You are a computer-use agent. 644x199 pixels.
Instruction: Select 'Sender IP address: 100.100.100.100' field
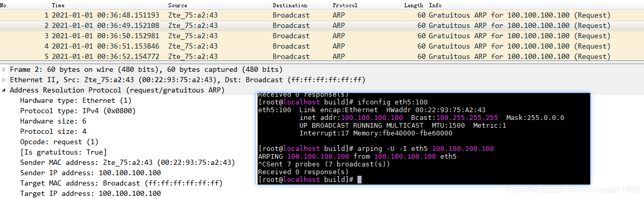click(x=91, y=173)
